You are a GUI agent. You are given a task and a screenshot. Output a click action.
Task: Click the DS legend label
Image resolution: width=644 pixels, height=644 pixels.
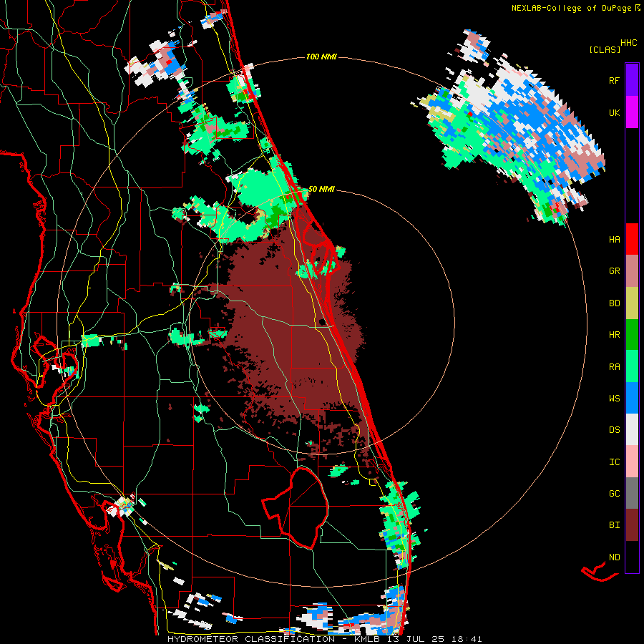pyautogui.click(x=614, y=430)
